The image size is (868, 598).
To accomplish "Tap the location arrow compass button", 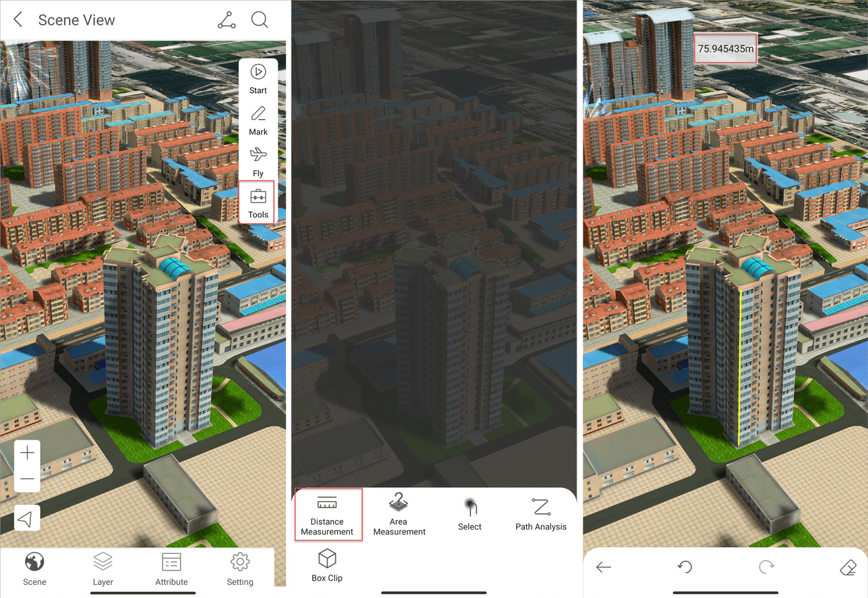I will coord(27,519).
